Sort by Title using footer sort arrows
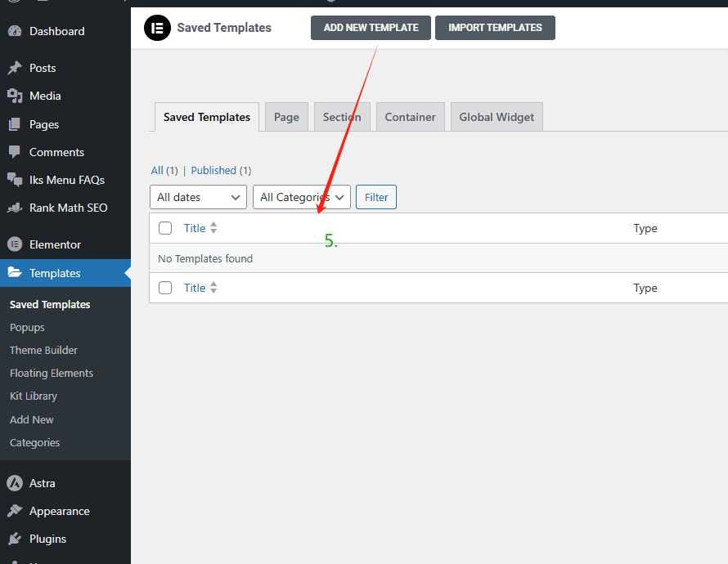Image resolution: width=728 pixels, height=564 pixels. pyautogui.click(x=213, y=288)
